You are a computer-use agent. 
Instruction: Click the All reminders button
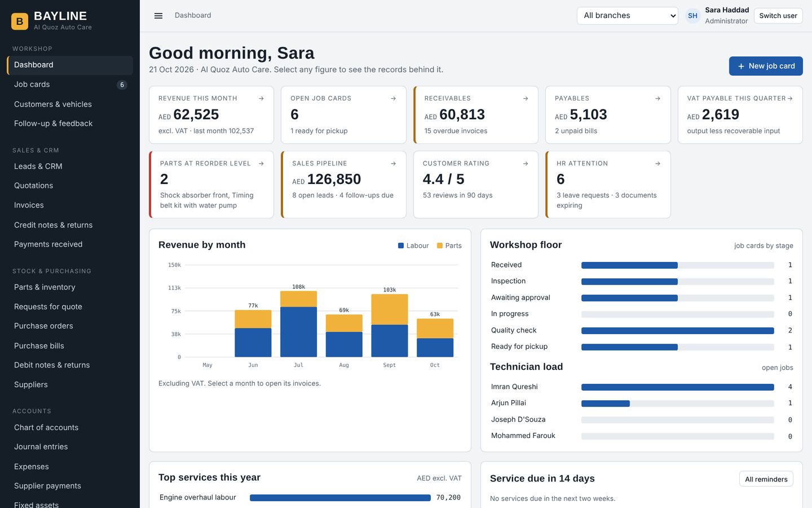[766, 479]
